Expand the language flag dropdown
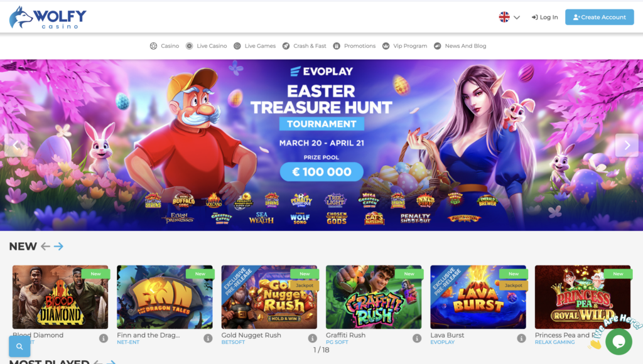Image resolution: width=643 pixels, height=364 pixels. point(509,17)
